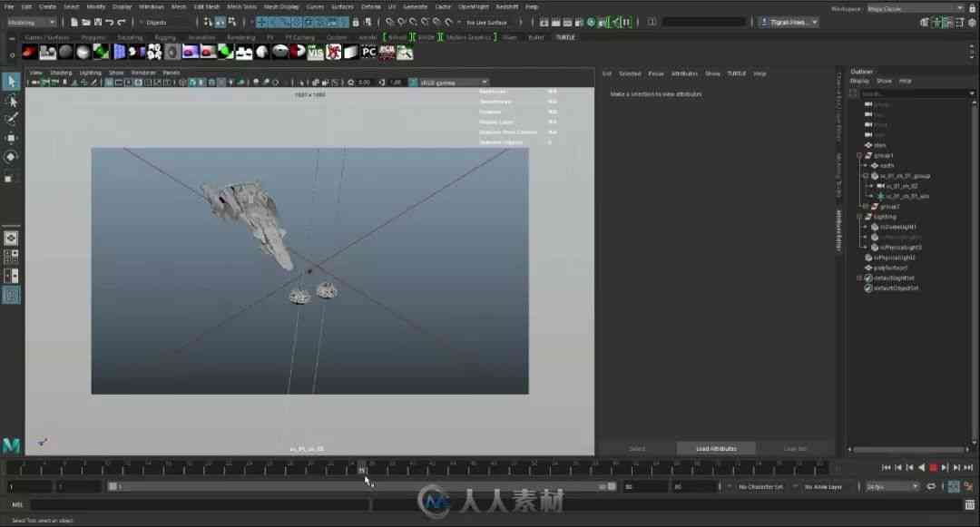Screen dimensions: 980x527
Task: Open the Windows menu
Action: pyautogui.click(x=152, y=7)
